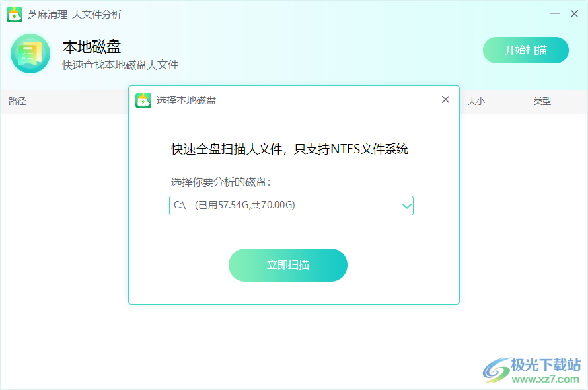Close the 选择本地磁盘 dialog
This screenshot has height=390, width=588.
point(445,99)
